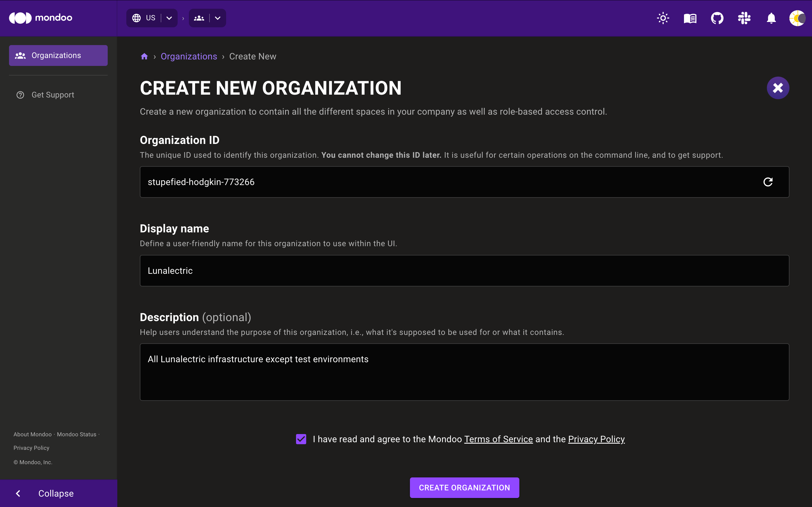The width and height of the screenshot is (812, 507).
Task: Click the CREATE ORGANIZATION button
Action: click(464, 487)
